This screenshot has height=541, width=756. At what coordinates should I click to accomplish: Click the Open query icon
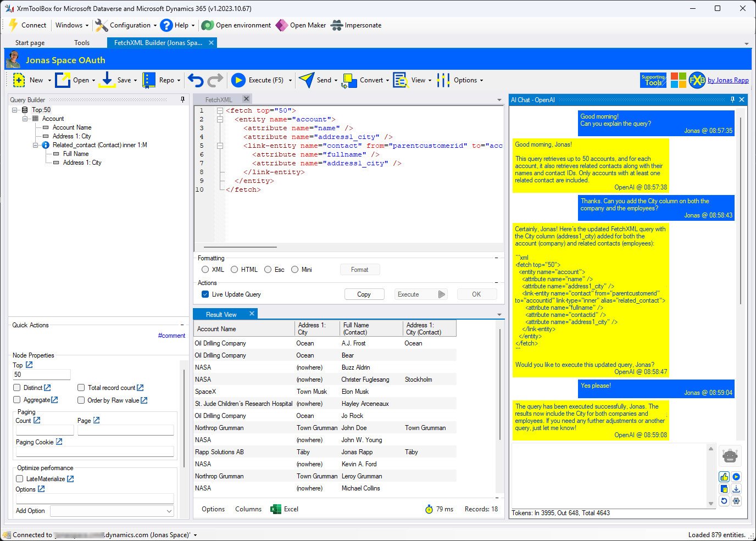pos(63,80)
